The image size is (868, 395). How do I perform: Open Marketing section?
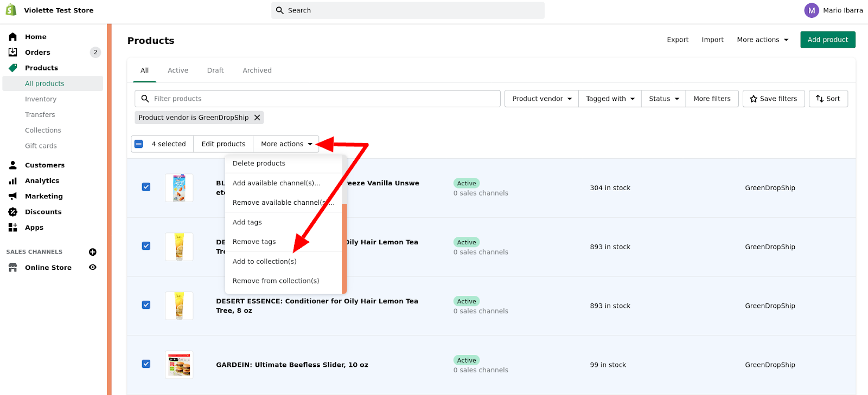[x=43, y=196]
